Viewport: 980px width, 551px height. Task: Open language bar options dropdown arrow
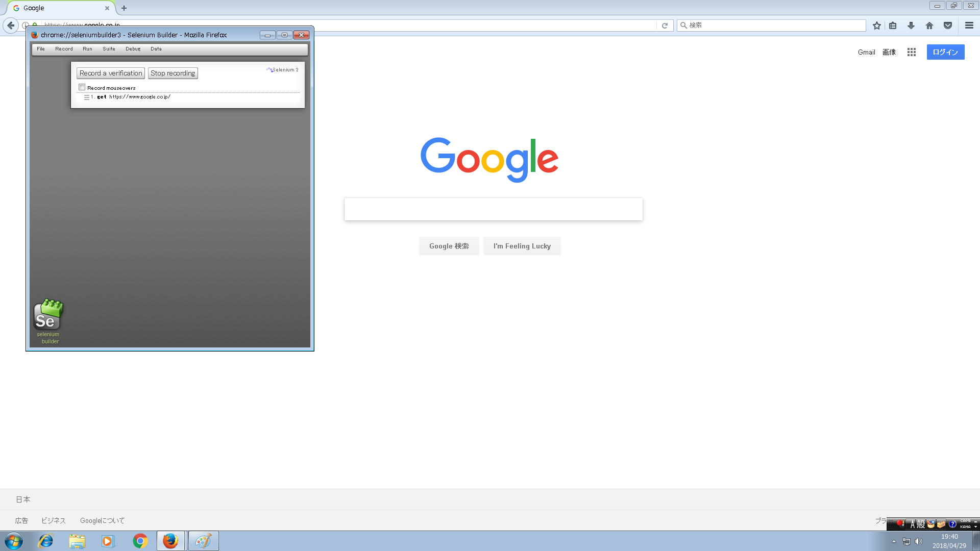pos(975,527)
